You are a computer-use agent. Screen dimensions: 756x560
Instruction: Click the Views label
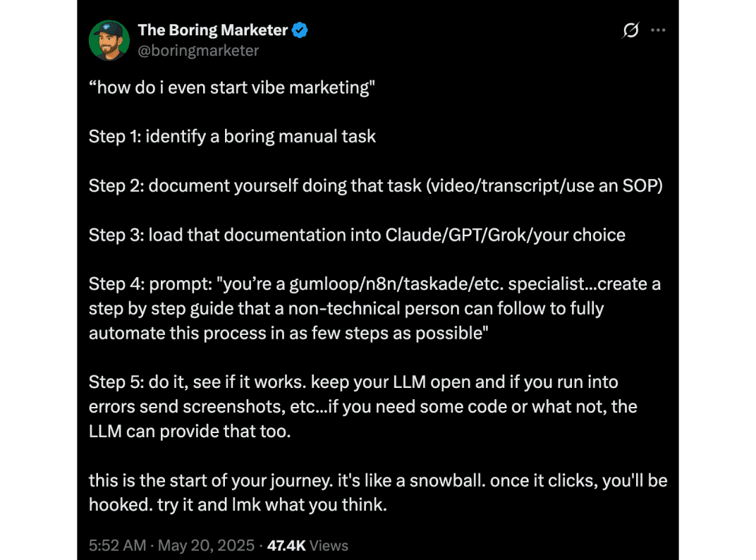click(x=329, y=545)
